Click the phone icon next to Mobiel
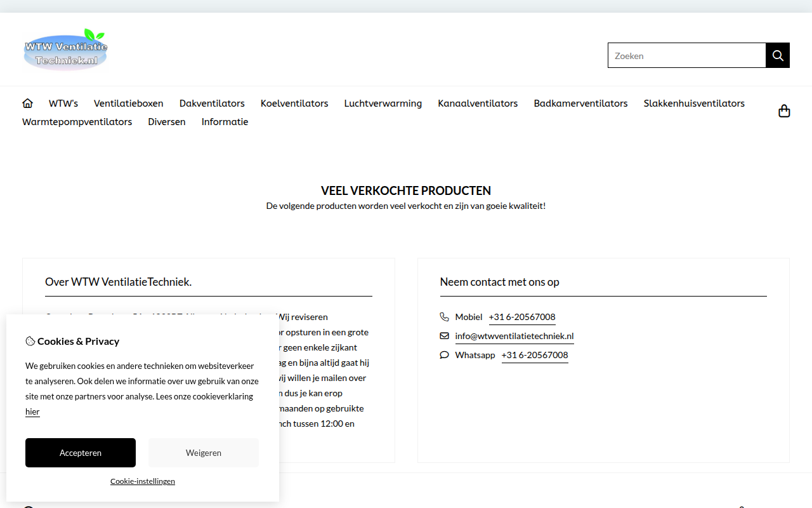Screen dimensions: 812x508 coord(444,317)
